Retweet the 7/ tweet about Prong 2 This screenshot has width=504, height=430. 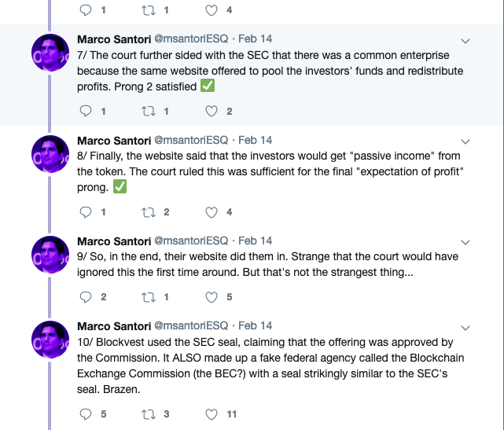[x=148, y=112]
